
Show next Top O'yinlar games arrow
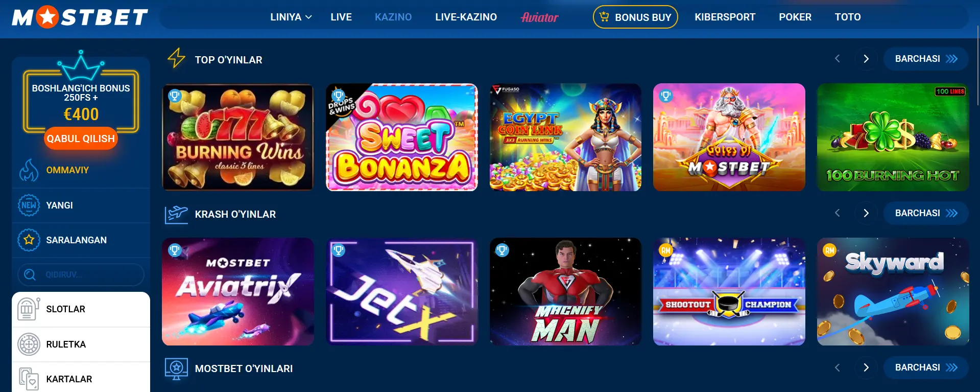tap(866, 59)
